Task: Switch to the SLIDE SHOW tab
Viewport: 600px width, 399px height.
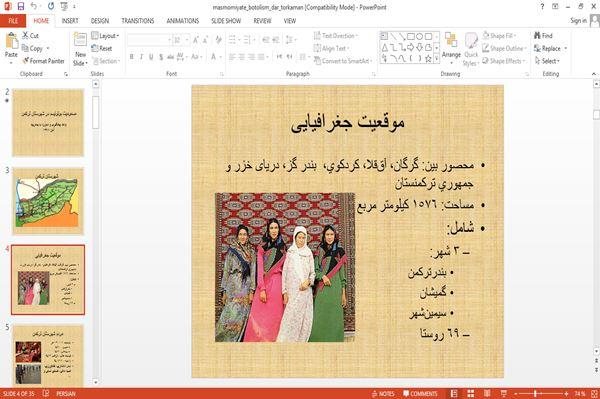Action: (x=226, y=21)
